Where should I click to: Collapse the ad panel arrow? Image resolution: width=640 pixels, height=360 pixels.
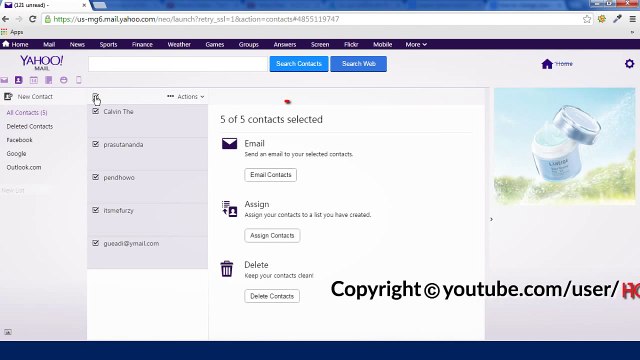pos(491,219)
